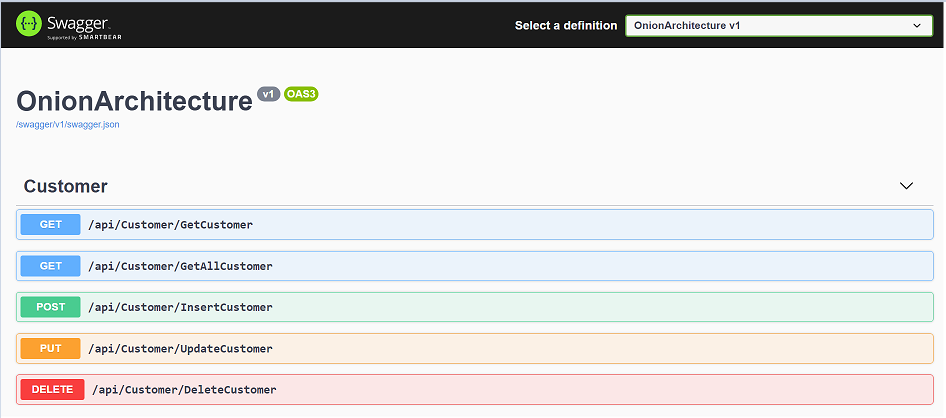The image size is (946, 418).
Task: Click the v1 version badge
Action: (x=267, y=94)
